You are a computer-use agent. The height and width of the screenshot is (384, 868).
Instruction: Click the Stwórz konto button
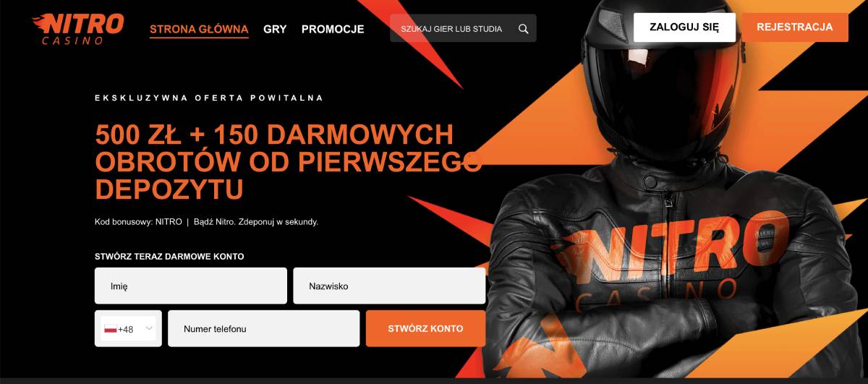(x=425, y=328)
